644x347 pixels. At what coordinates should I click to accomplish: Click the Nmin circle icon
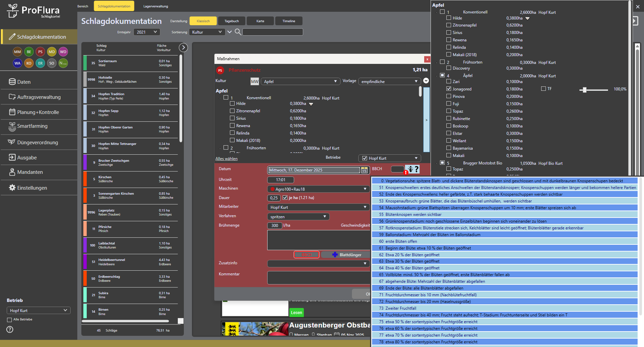pos(63,63)
